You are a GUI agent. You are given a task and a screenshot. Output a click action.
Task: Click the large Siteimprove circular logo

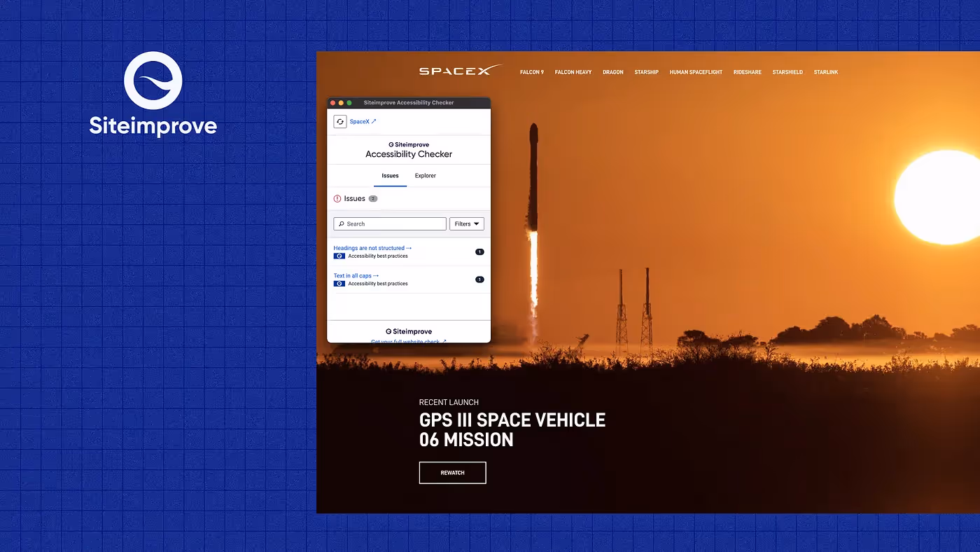pos(153,81)
